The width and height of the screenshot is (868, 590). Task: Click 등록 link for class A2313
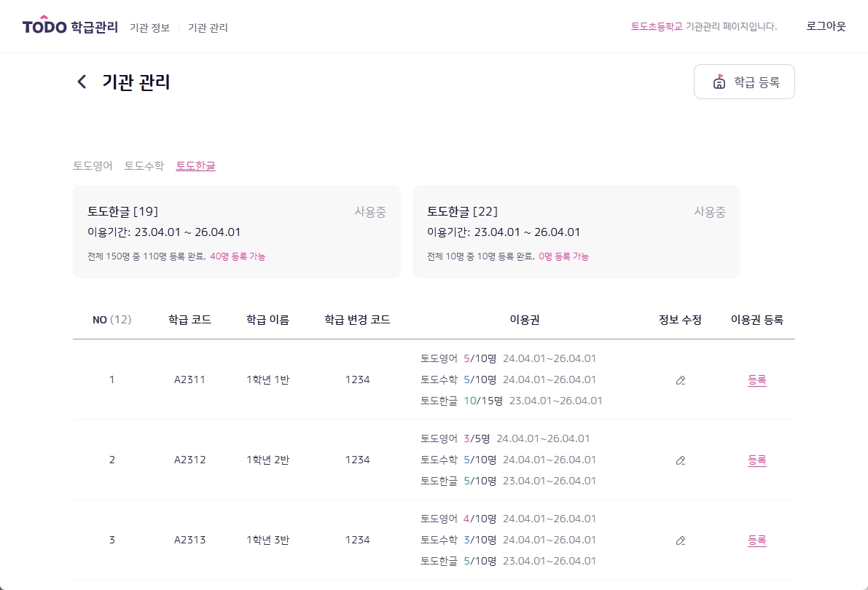click(756, 540)
